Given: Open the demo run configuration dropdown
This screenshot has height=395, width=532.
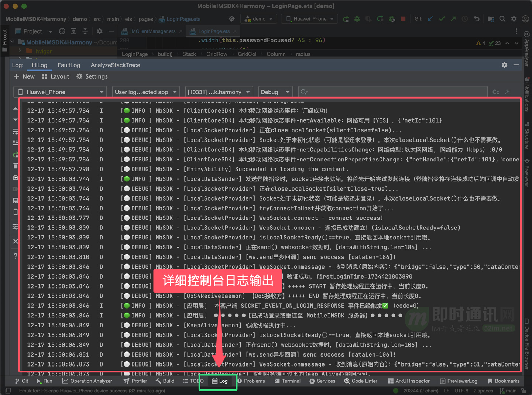Looking at the screenshot, I should 259,19.
